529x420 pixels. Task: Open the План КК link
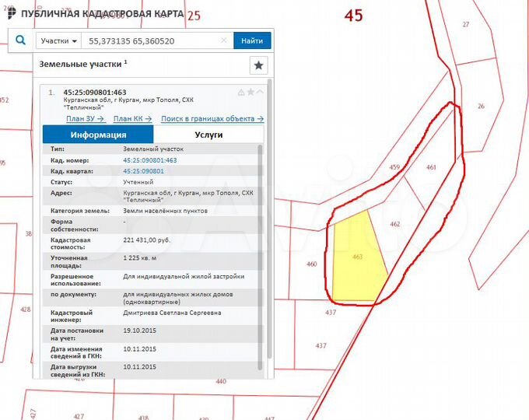tap(132, 119)
